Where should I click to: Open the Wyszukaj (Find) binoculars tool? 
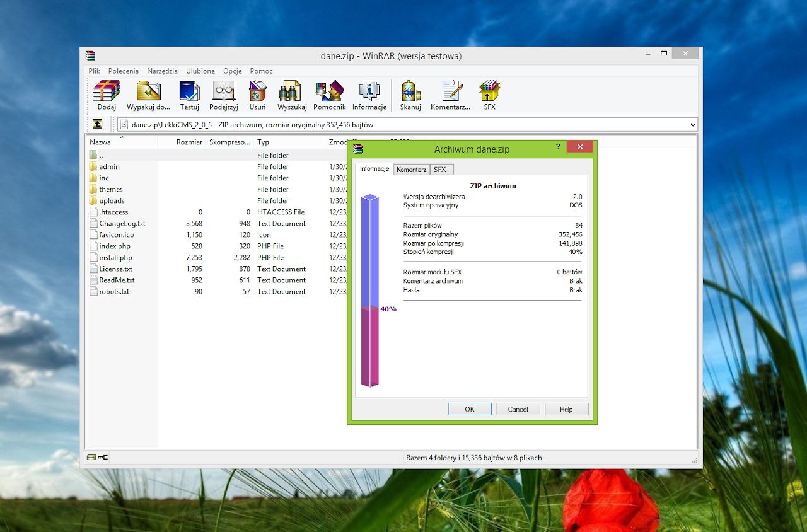point(291,91)
